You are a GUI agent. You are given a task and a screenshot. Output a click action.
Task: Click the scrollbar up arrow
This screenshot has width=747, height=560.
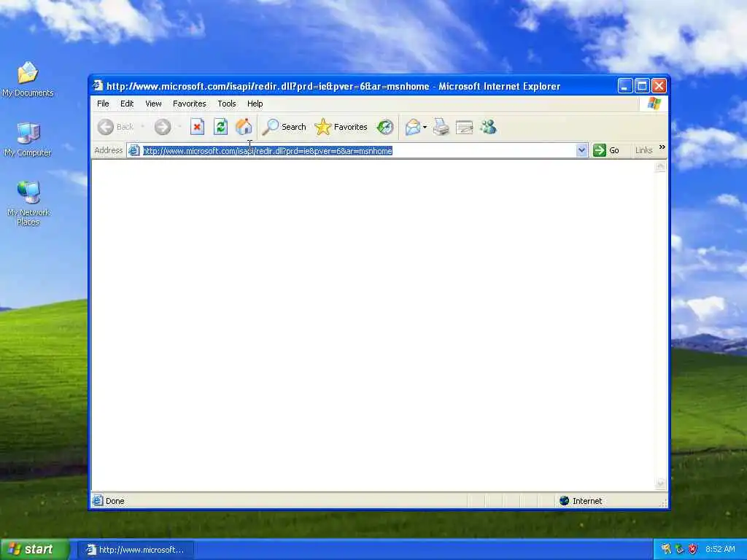660,166
